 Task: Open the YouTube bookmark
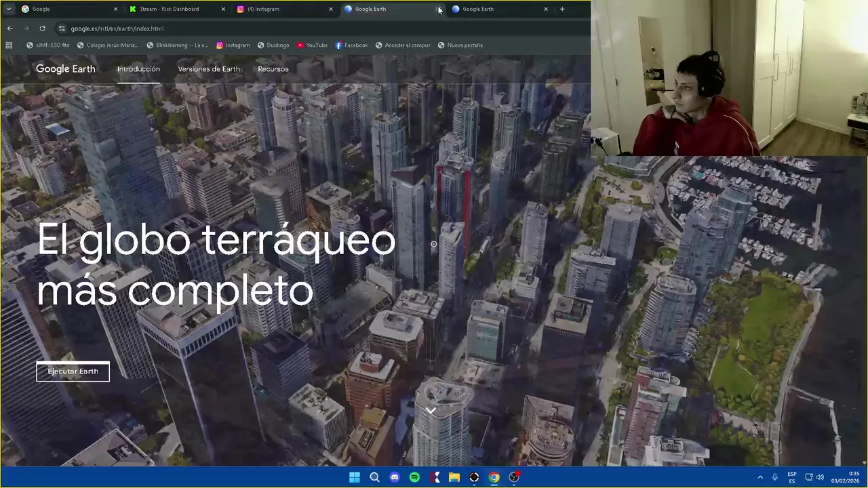(312, 45)
